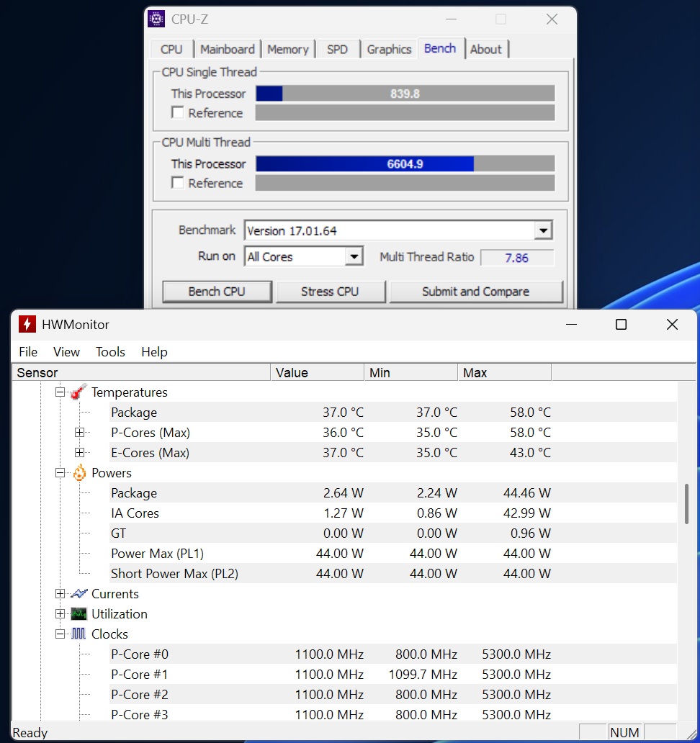
Task: Switch to the About tab
Action: tap(486, 49)
